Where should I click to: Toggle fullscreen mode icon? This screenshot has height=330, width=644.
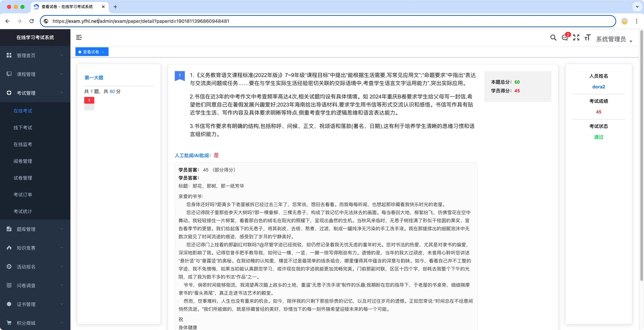point(576,38)
